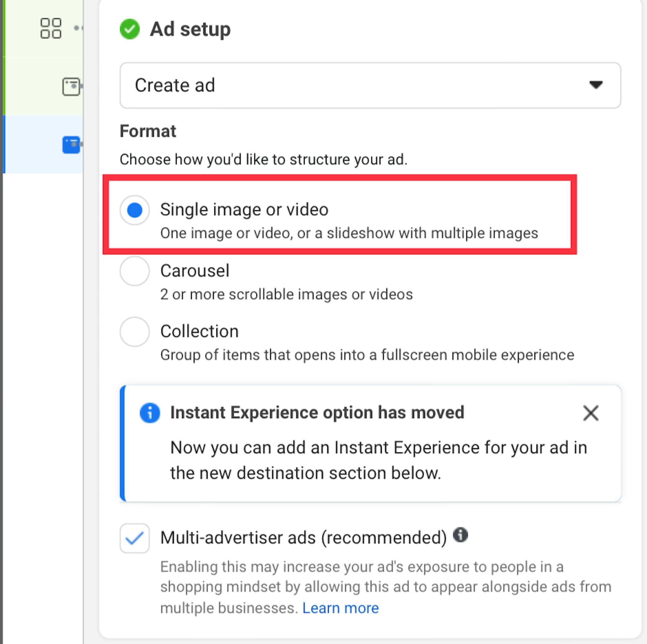Select the Single image or video radio button
The width and height of the screenshot is (647, 644).
134,210
